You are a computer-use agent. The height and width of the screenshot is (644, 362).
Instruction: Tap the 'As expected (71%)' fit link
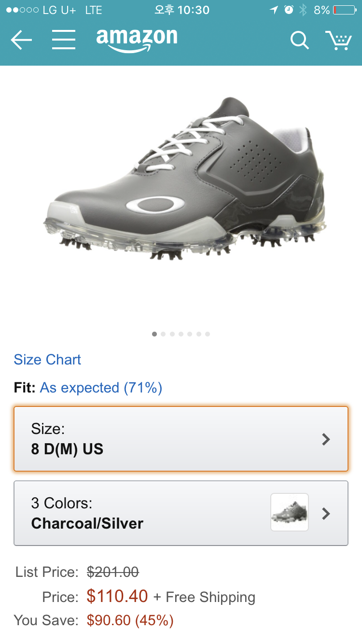coord(101,388)
